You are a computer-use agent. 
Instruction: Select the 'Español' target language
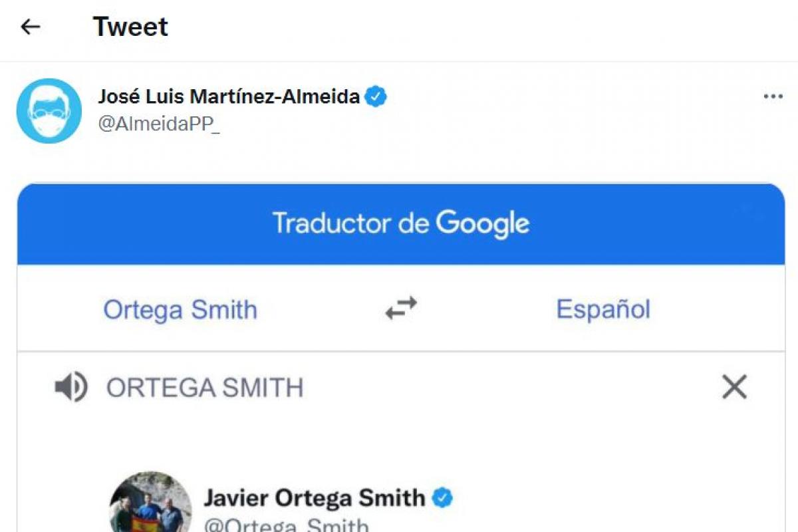tap(603, 309)
